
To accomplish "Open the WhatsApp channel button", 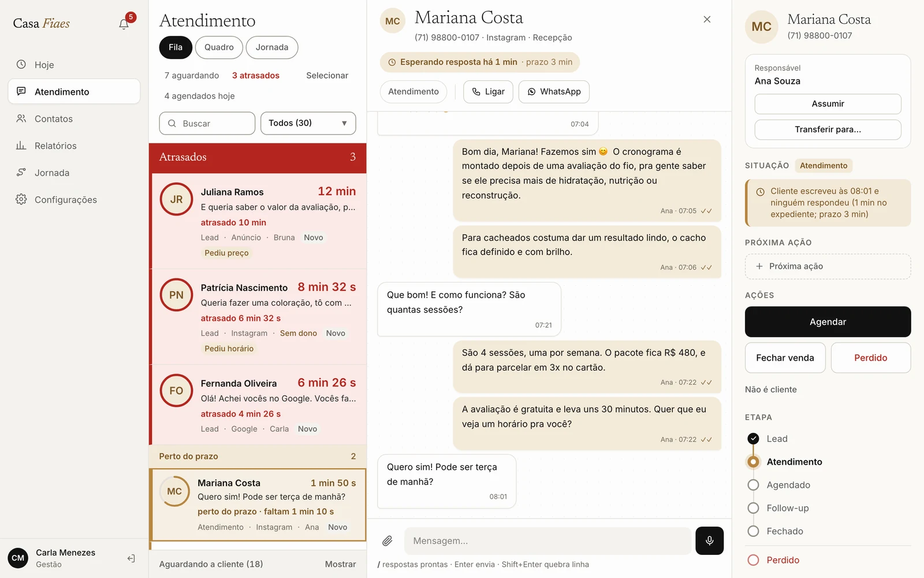I will click(x=554, y=92).
